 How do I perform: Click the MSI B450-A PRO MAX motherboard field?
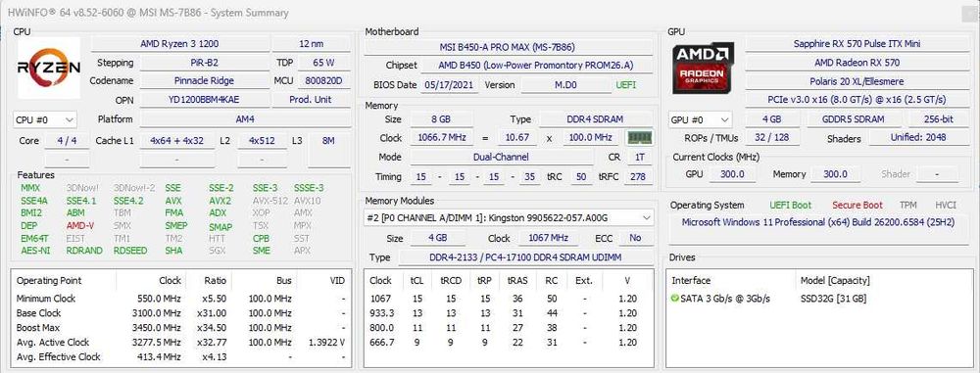point(508,47)
